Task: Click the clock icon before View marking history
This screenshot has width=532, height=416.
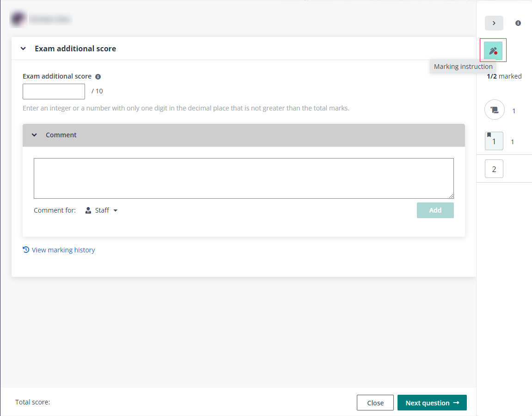Action: (x=26, y=250)
